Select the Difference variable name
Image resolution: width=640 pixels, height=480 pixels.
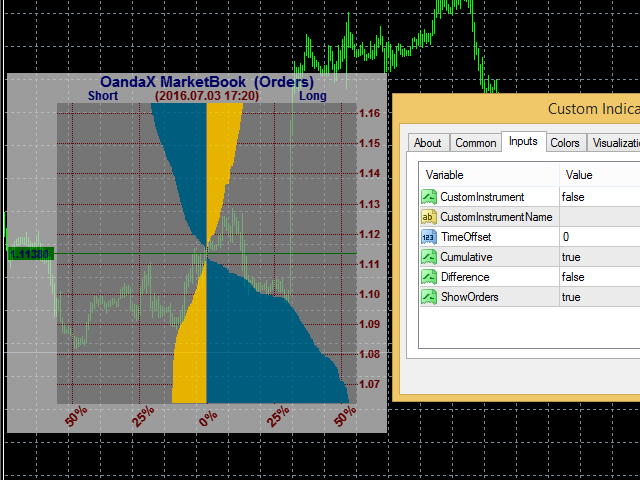tap(465, 277)
